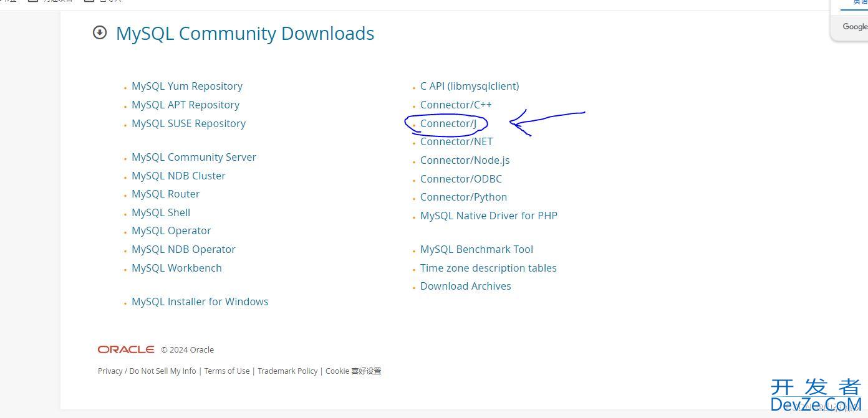868x418 pixels.
Task: Click the Connector/ODBC link
Action: [x=461, y=179]
